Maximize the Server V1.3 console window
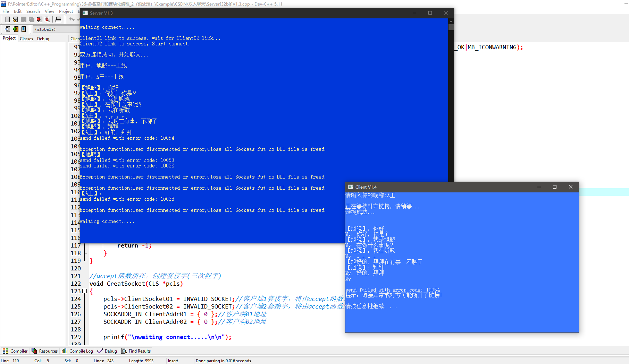The image size is (629, 364). click(430, 13)
